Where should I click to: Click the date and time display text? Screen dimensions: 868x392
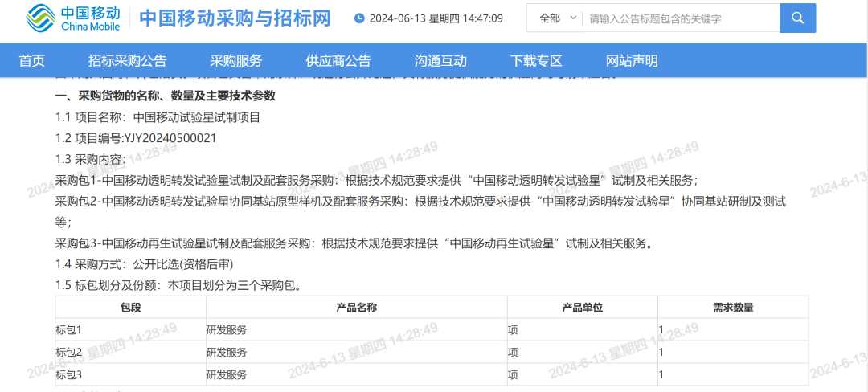click(436, 18)
